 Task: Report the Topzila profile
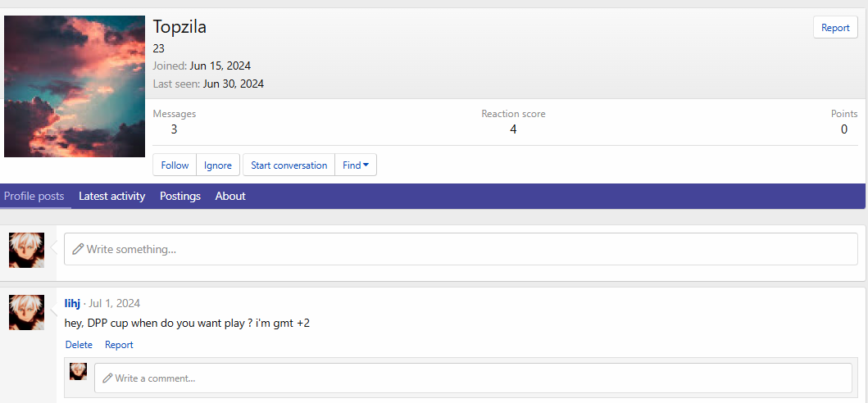(x=835, y=28)
